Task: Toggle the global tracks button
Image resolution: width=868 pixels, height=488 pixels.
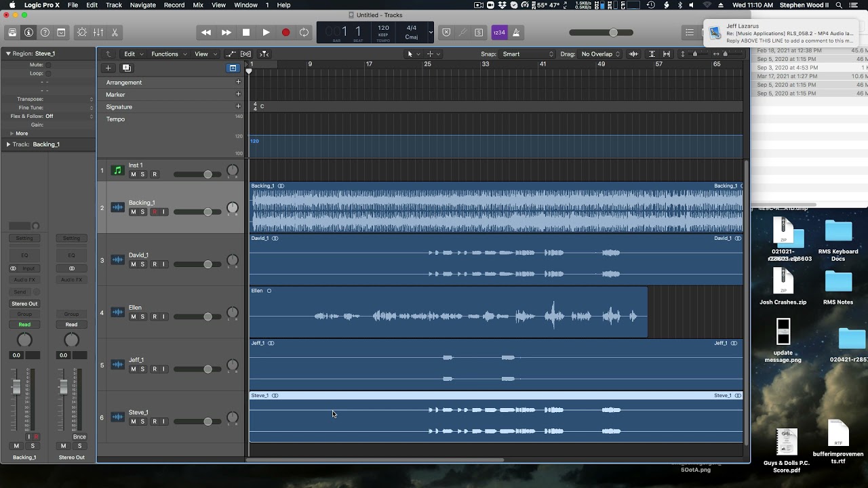Action: coord(233,68)
